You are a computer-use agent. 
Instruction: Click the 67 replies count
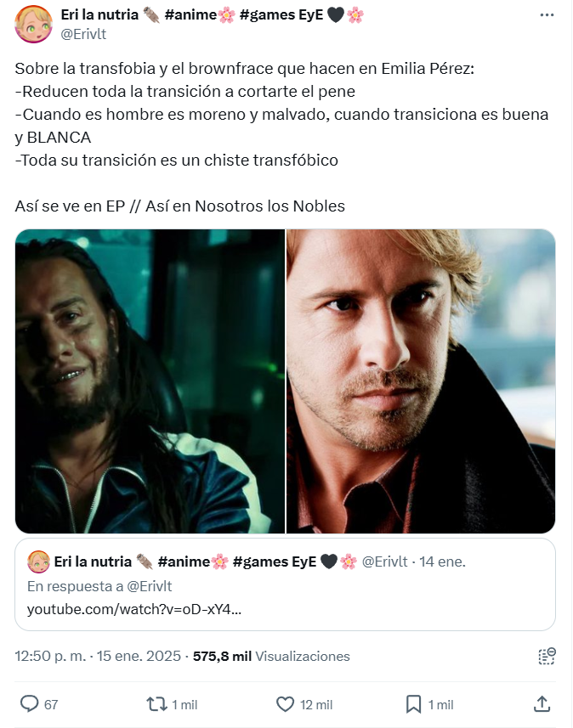point(51,705)
